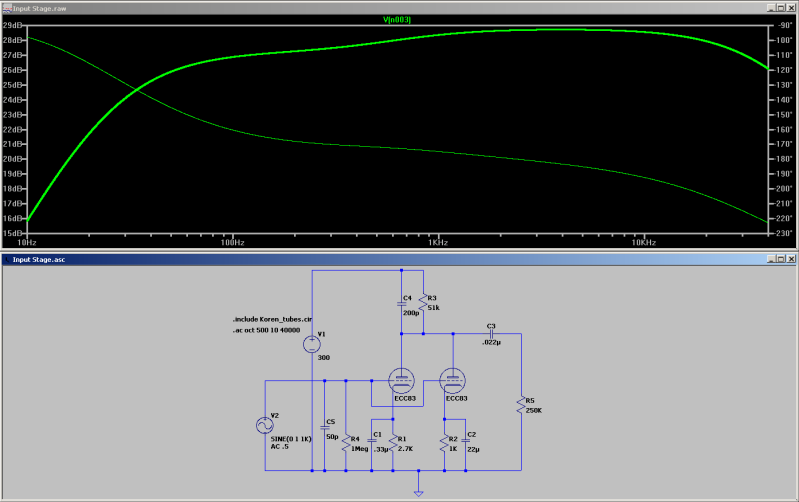
Task: Click the .ac oct 500 10 40000 directive
Action: click(x=267, y=330)
